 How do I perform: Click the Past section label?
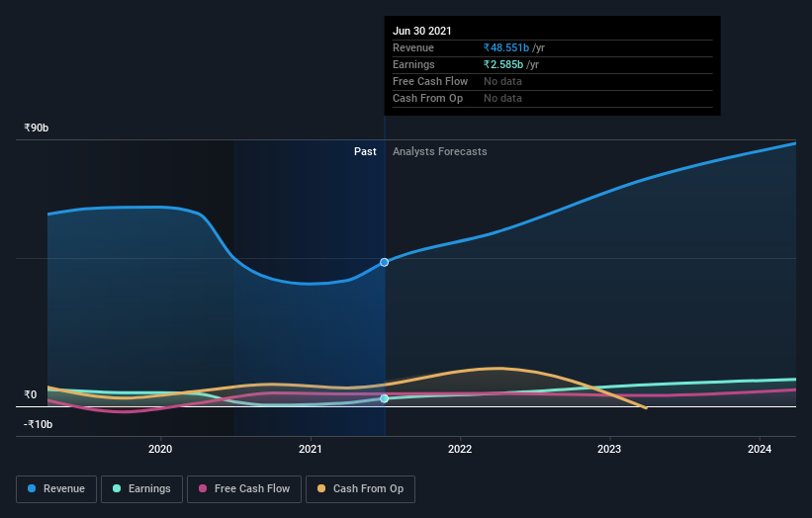(365, 151)
